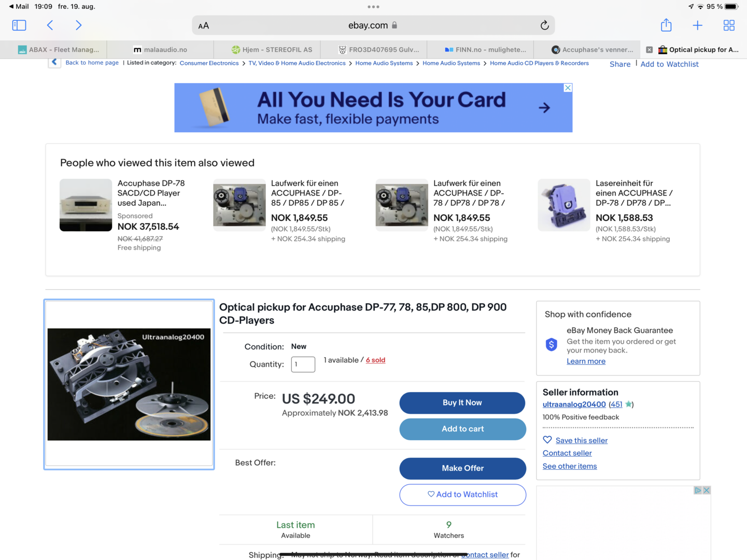This screenshot has width=747, height=560.
Task: Open Consumer Electronics category link
Action: pyautogui.click(x=209, y=63)
